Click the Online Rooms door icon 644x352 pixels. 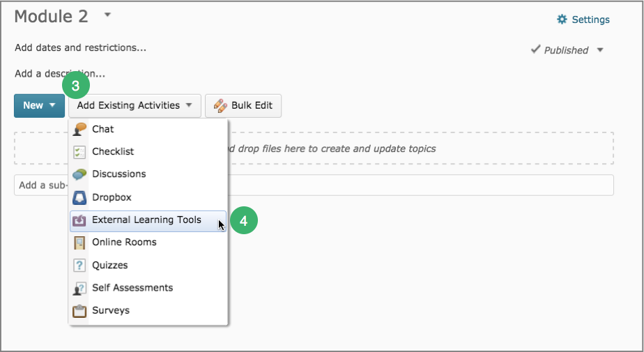[x=79, y=243]
